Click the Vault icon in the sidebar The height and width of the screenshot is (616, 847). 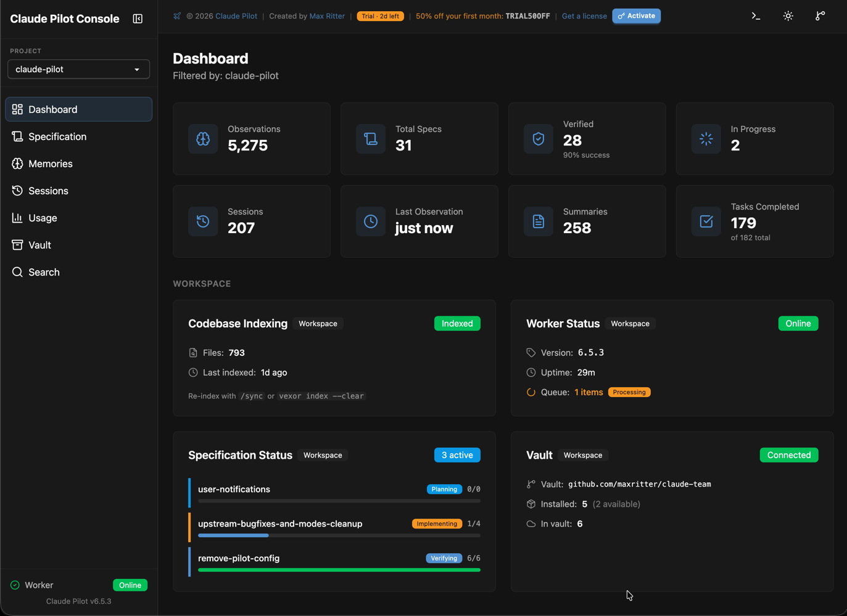pos(17,245)
